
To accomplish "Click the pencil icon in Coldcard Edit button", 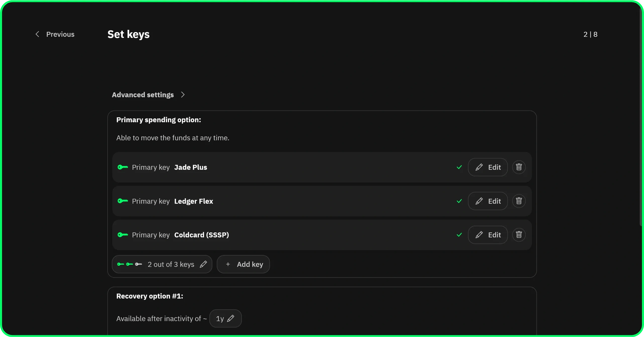I will pyautogui.click(x=479, y=235).
